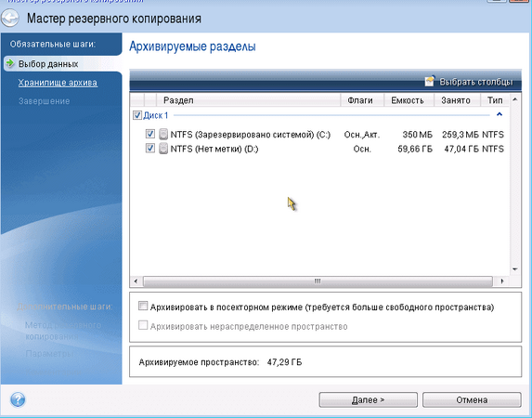The image size is (532, 418).
Task: Click the disk icon of partition D:
Action: 163,149
